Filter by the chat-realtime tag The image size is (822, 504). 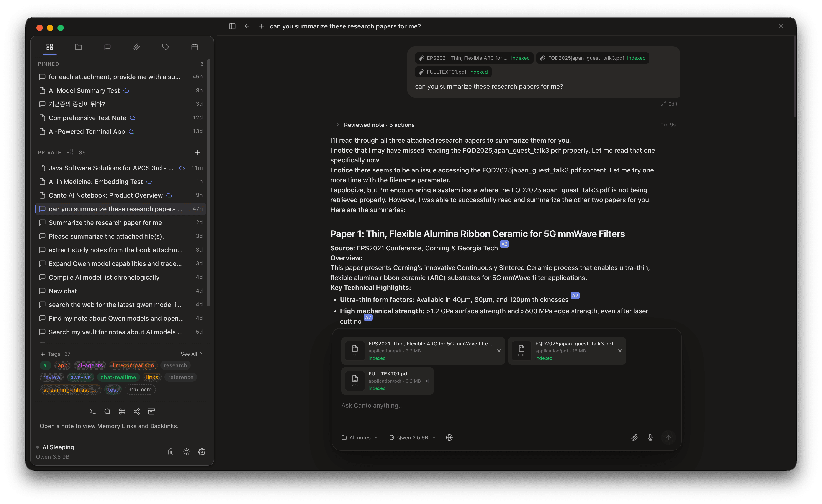(118, 377)
